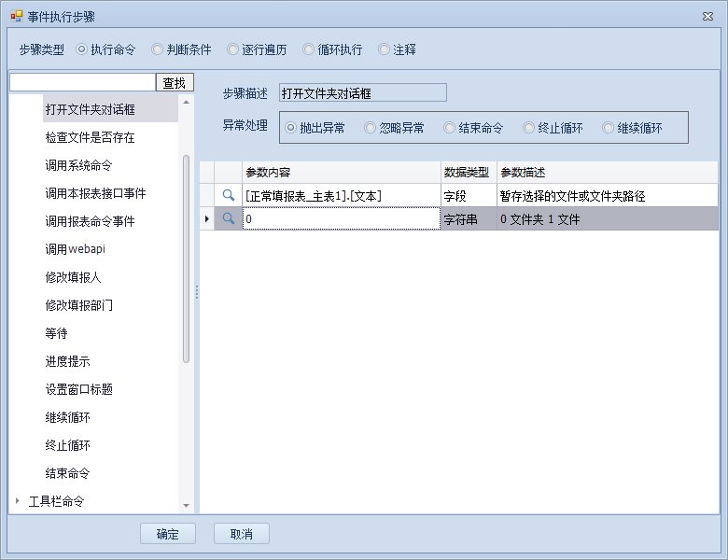The image size is (728, 560).
Task: Click the current row indicator arrow
Action: (206, 218)
